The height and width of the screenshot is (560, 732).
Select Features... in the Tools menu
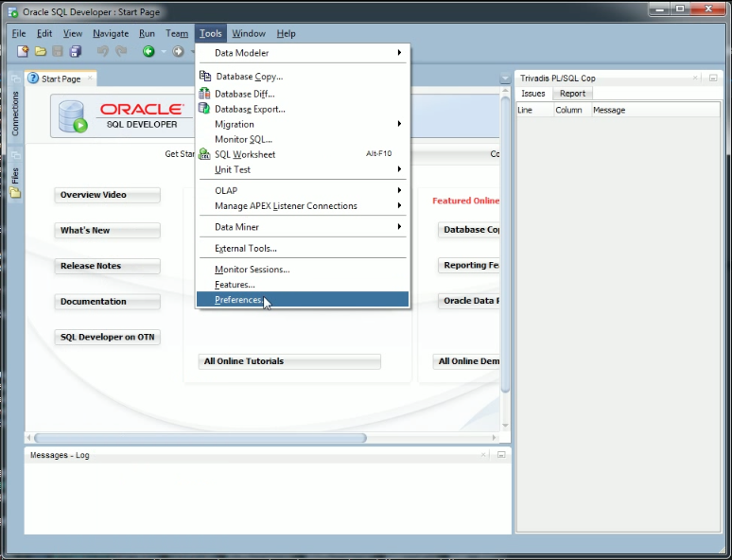click(303, 284)
